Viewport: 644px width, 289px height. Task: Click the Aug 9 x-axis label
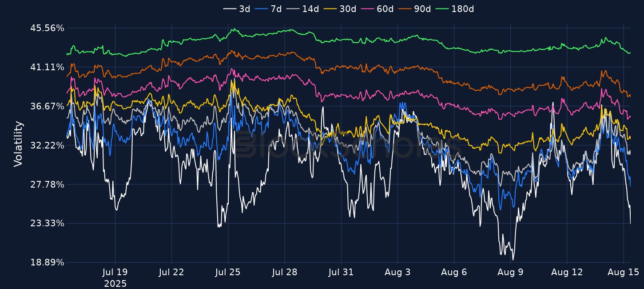(x=510, y=272)
